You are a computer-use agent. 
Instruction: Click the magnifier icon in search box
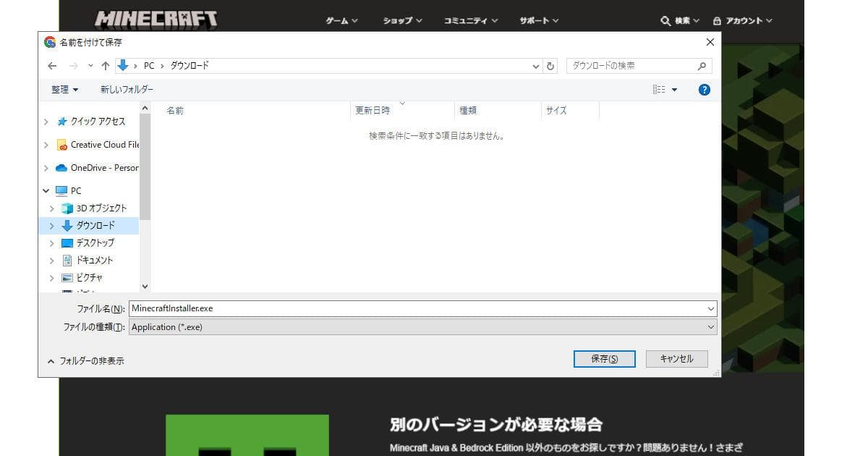click(x=701, y=66)
